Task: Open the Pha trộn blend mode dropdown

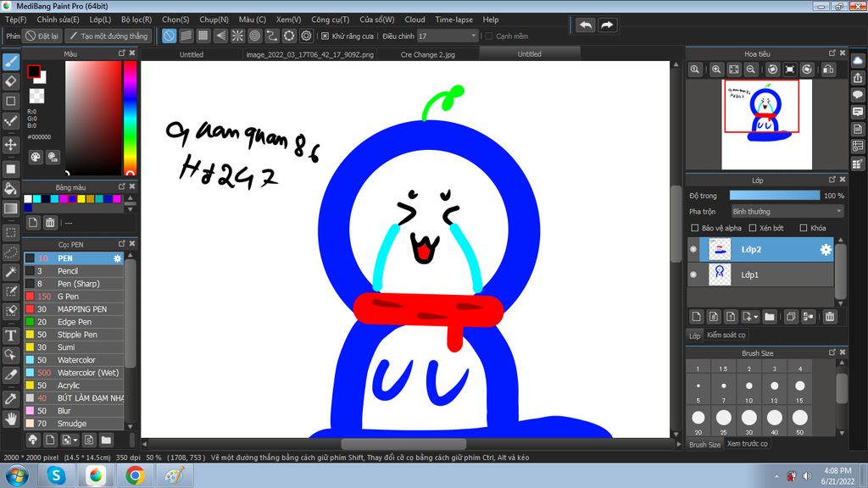Action: click(787, 211)
